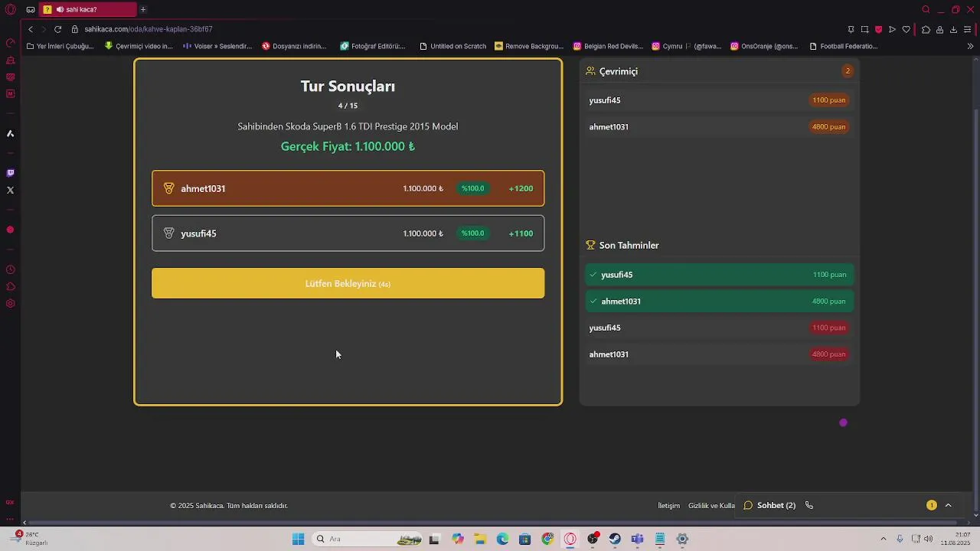Open the Yer İmleri Çubuğu bookmarks folder
Screen dimensions: 980x551
click(x=60, y=46)
